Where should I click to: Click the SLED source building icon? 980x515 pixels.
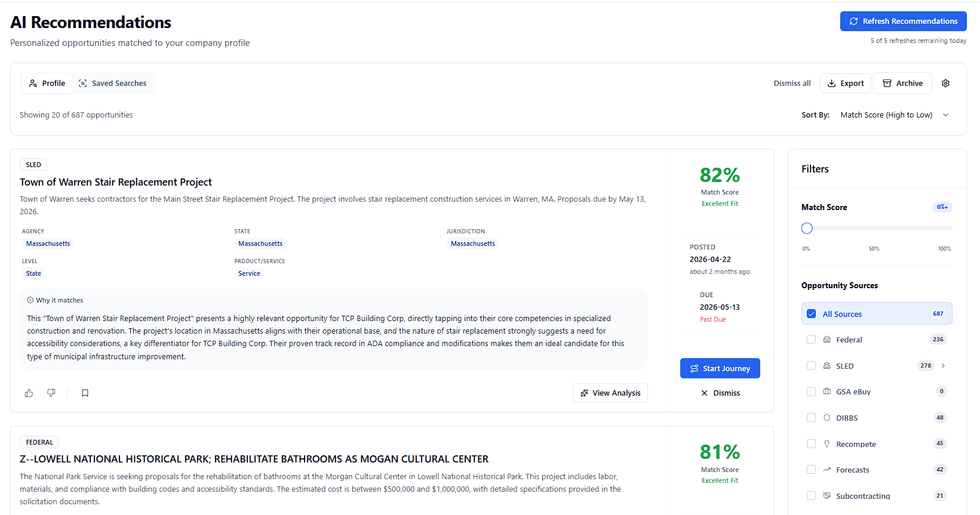827,366
